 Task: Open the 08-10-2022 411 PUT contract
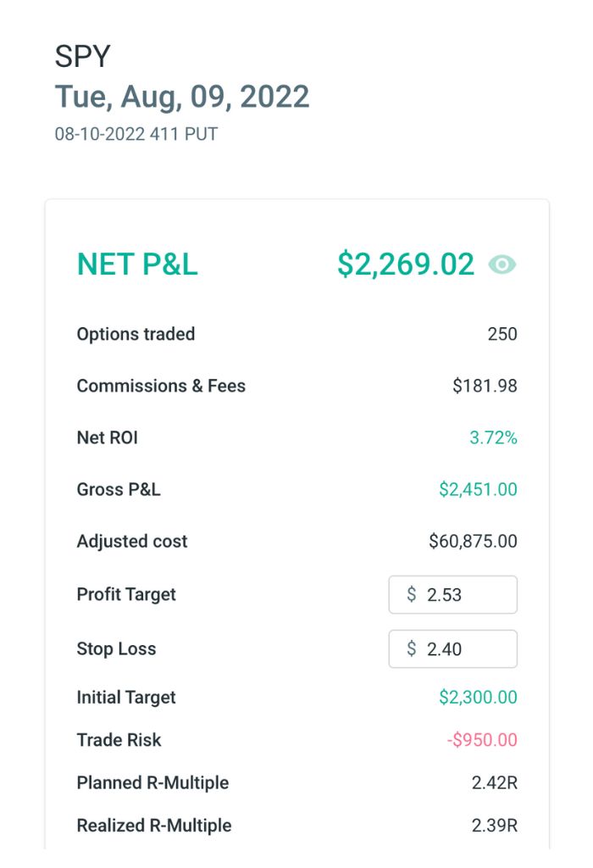coord(136,133)
